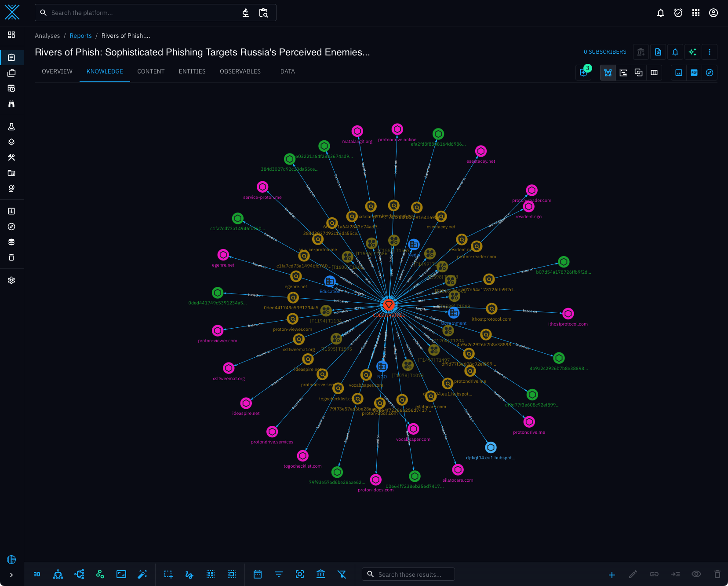This screenshot has height=586, width=728.
Task: Expand the left sidebar with the chevron
Action: point(11,575)
